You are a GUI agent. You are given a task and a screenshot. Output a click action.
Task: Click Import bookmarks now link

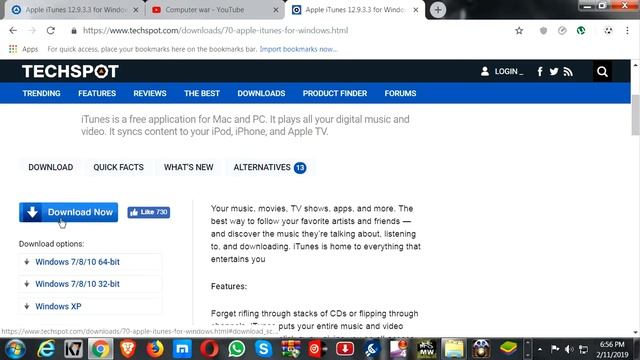coord(298,49)
